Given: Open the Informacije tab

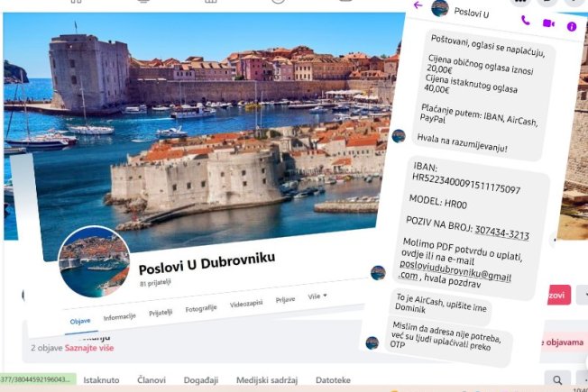Looking at the screenshot, I should click(x=119, y=316).
